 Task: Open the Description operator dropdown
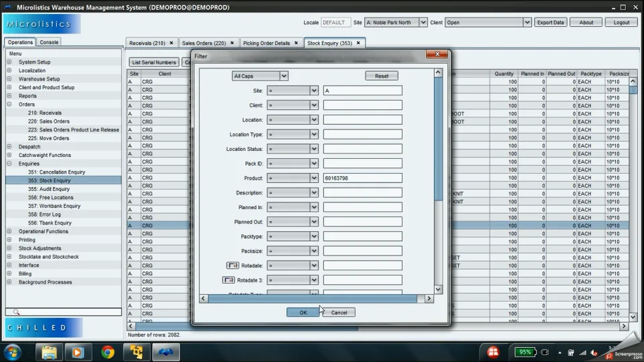[313, 192]
